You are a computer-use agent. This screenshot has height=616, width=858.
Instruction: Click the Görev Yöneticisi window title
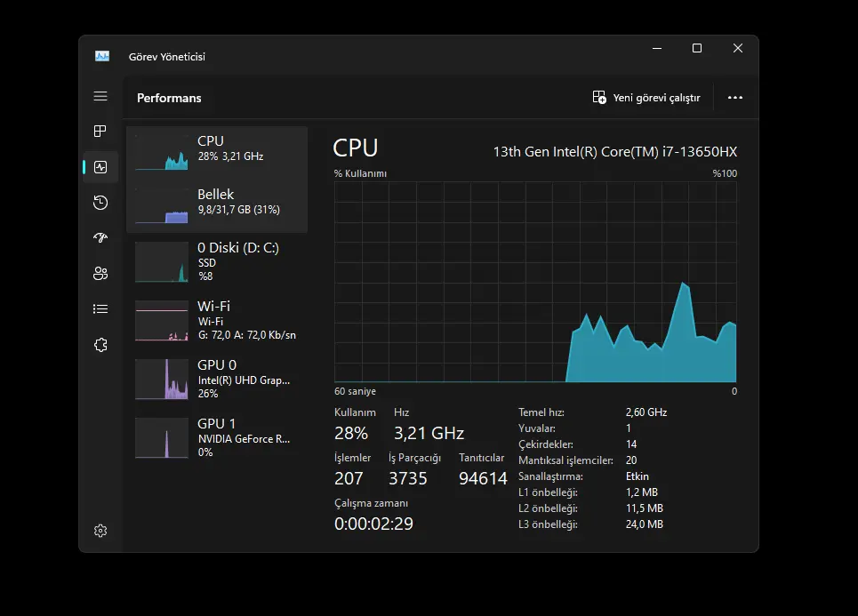pyautogui.click(x=167, y=57)
